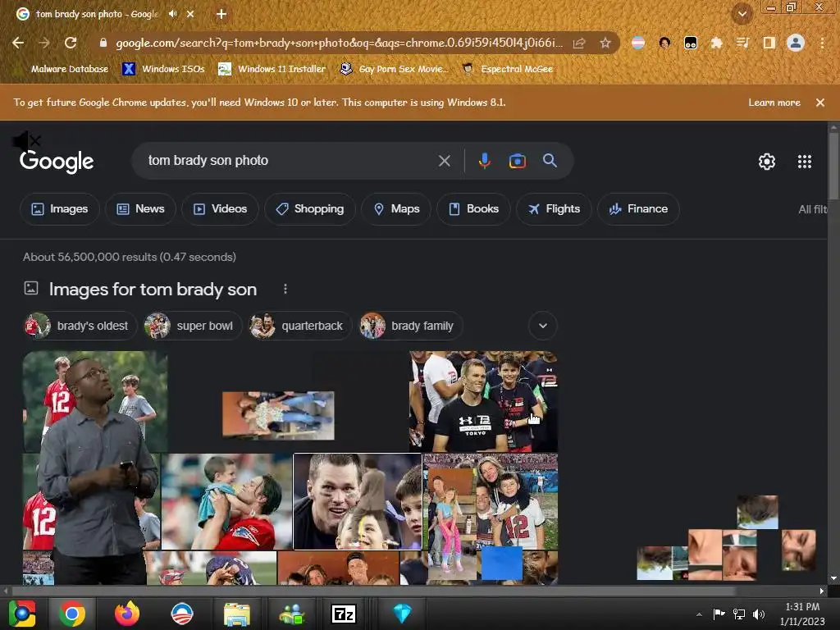
Task: Switch to the Finance filter
Action: (x=638, y=209)
